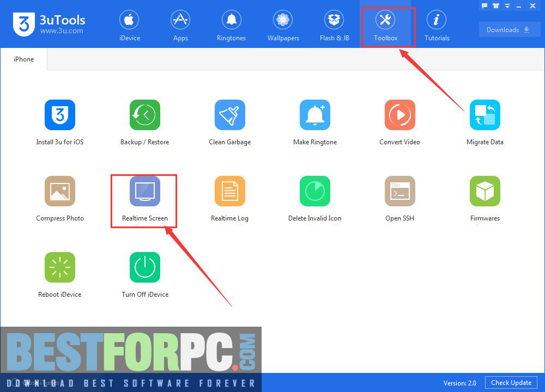Viewport: 545px width, 392px height.
Task: Click the Reboot iDevice icon
Action: [60, 267]
